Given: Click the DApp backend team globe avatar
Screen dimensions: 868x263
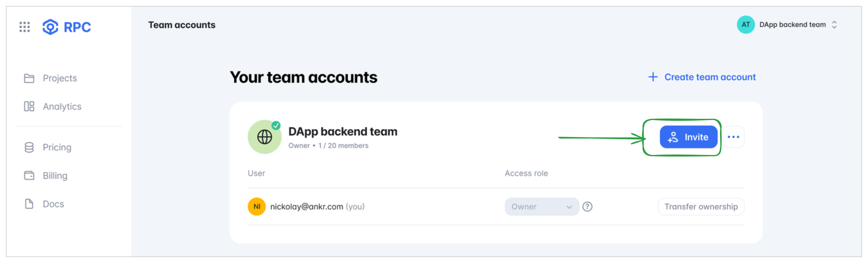Looking at the screenshot, I should (x=265, y=137).
